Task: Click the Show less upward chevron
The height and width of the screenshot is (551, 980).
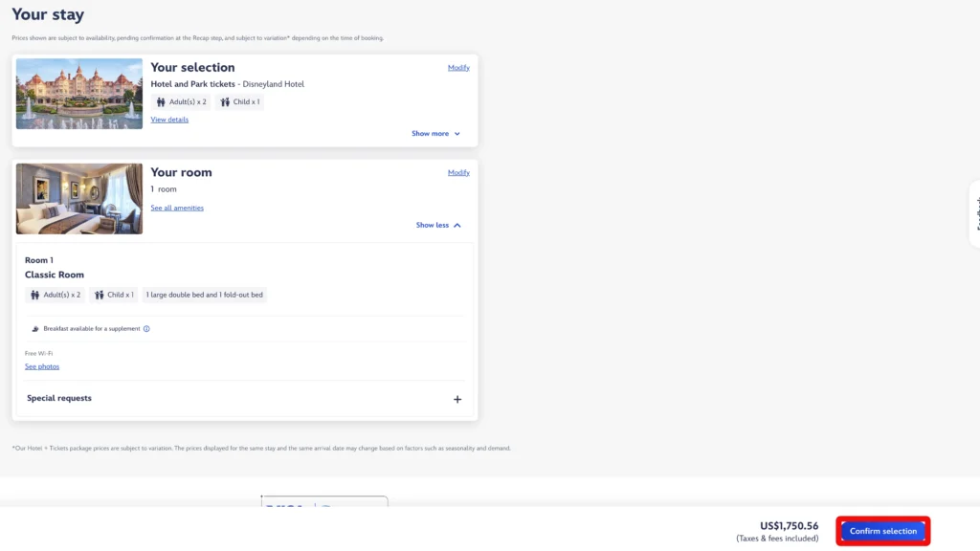Action: [x=457, y=225]
